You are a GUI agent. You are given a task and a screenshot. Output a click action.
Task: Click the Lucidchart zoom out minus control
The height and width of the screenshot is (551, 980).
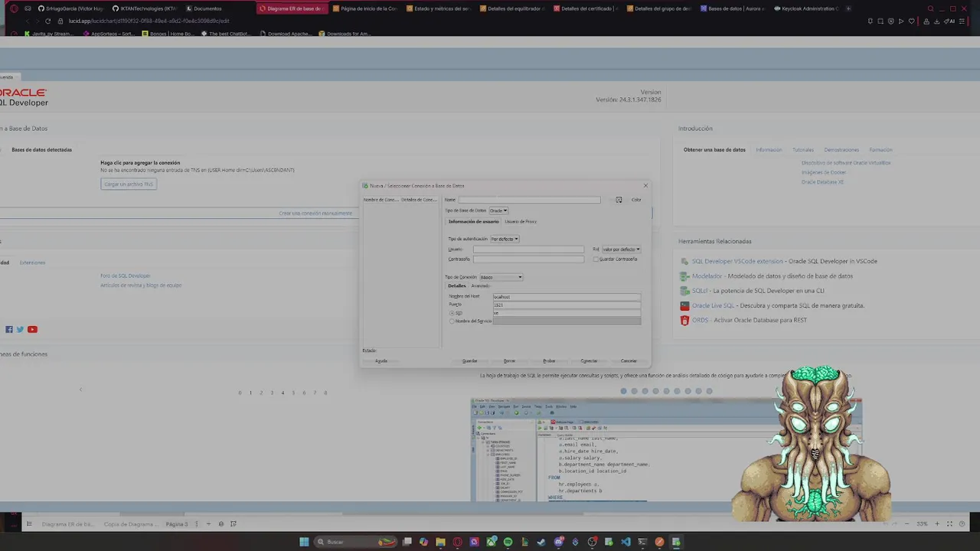click(906, 523)
